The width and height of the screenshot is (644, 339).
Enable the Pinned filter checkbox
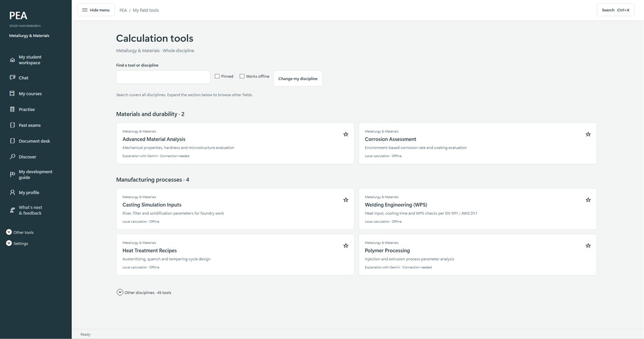pyautogui.click(x=217, y=76)
